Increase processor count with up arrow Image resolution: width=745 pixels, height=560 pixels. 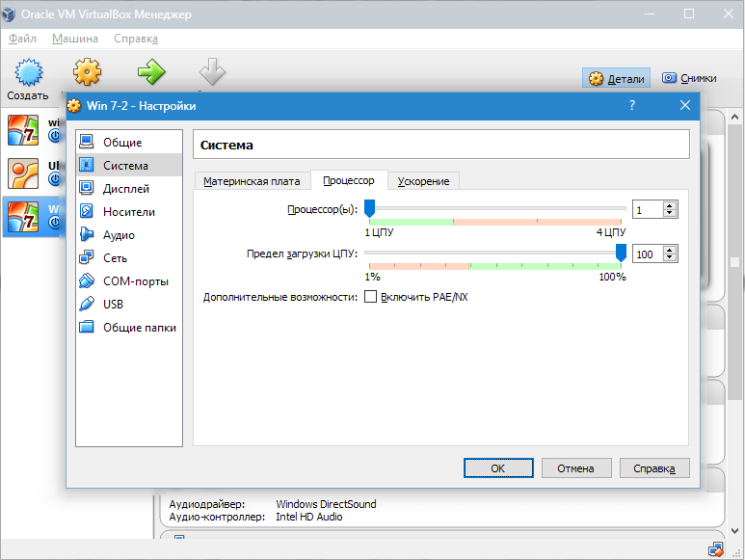coord(670,205)
